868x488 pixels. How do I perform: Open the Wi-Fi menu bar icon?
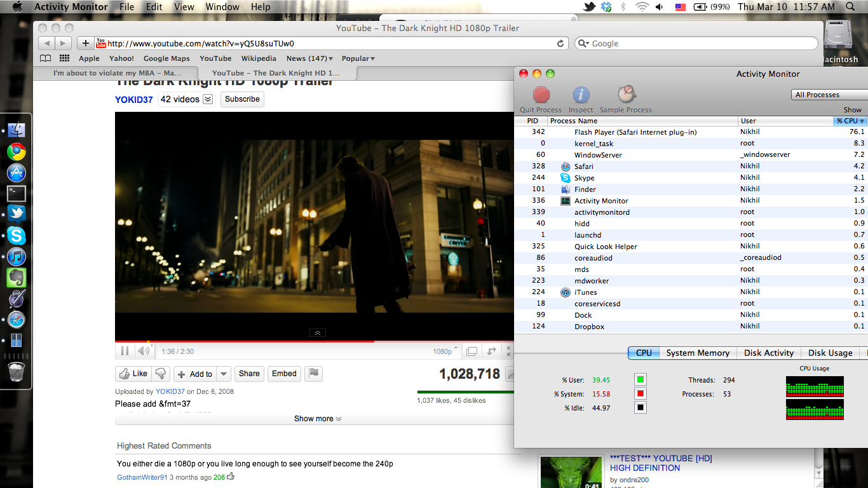click(x=642, y=7)
